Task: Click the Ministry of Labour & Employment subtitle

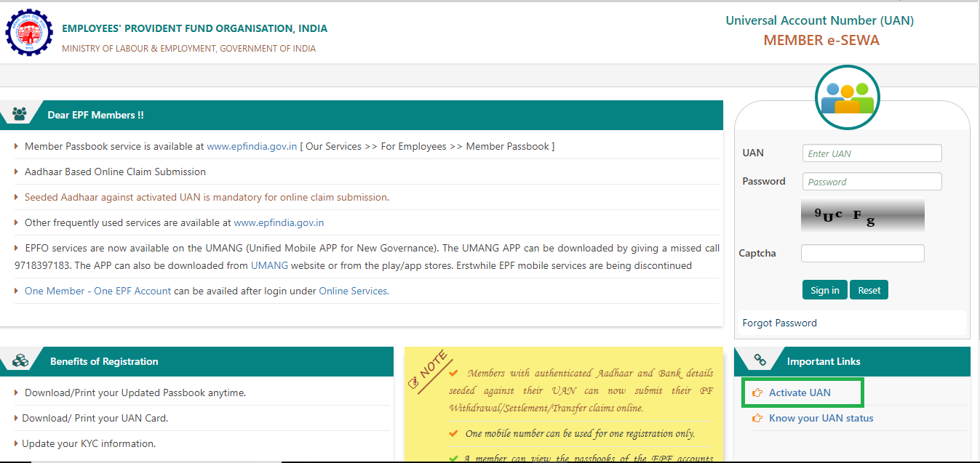Action: pyautogui.click(x=188, y=49)
